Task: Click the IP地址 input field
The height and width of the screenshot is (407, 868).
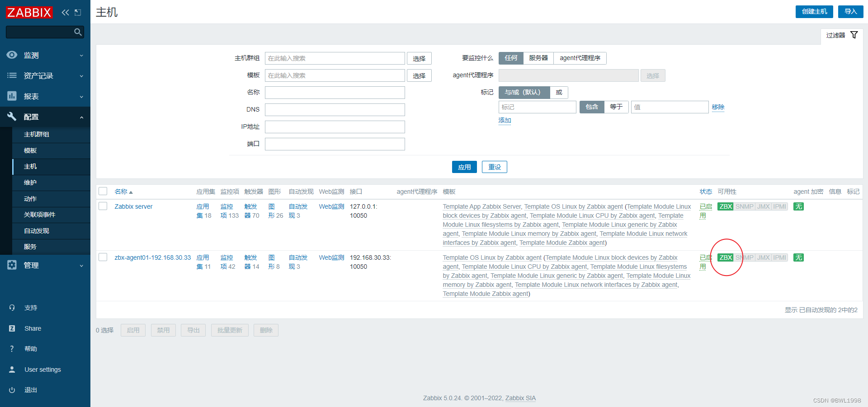Action: 335,127
